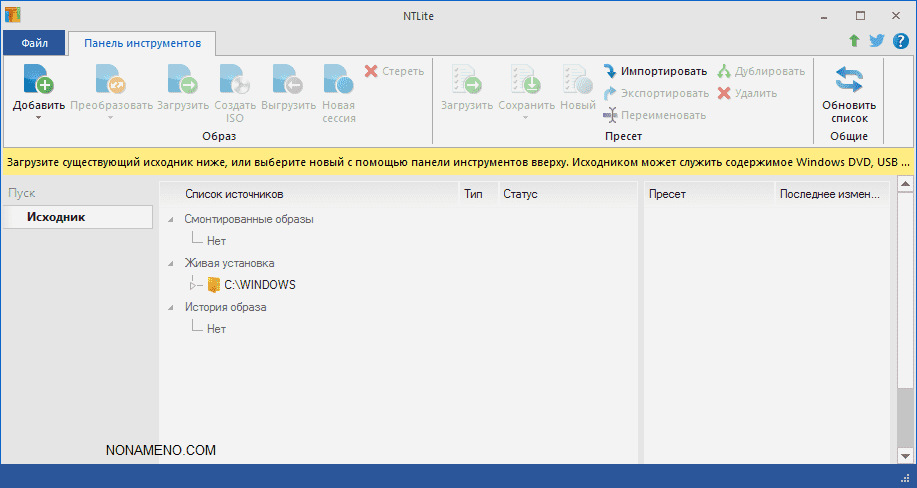Screen dimensions: 917x488
Task: Click the Twitter bird icon
Action: 877,42
